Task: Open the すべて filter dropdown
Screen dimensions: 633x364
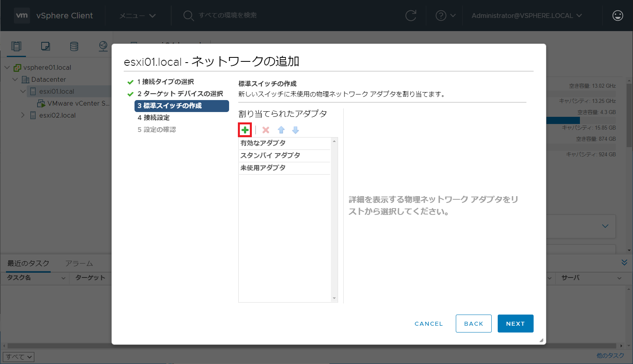Action: [x=18, y=357]
